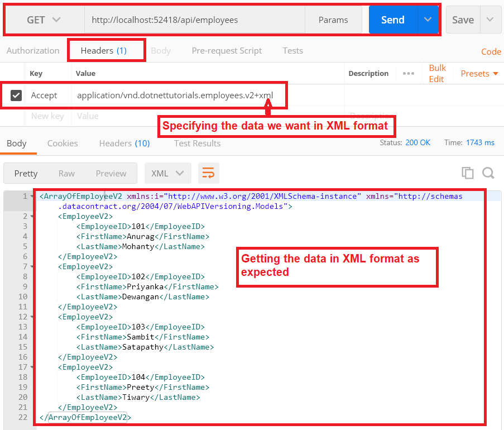The image size is (504, 430).
Task: Toggle line wrap icon
Action: click(x=209, y=173)
